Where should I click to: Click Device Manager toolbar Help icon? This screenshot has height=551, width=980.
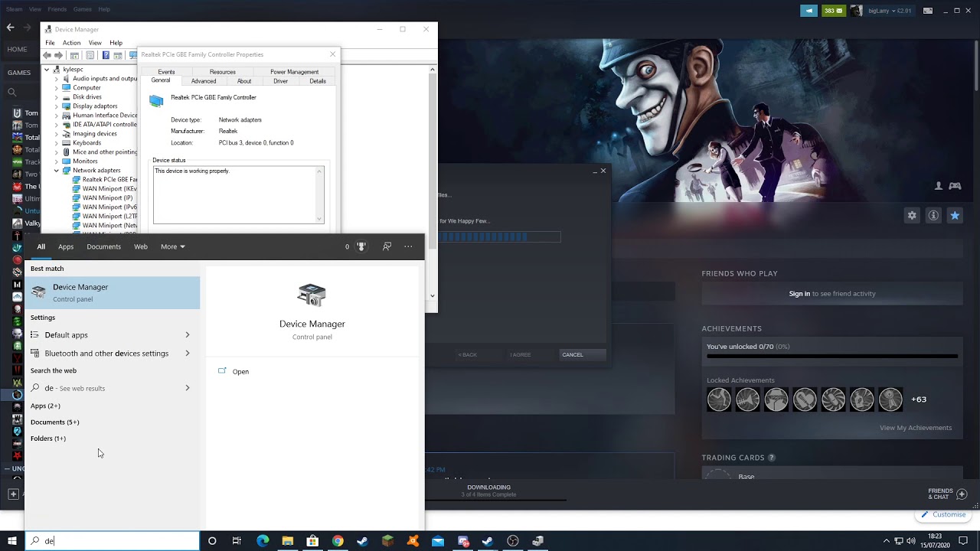point(106,55)
